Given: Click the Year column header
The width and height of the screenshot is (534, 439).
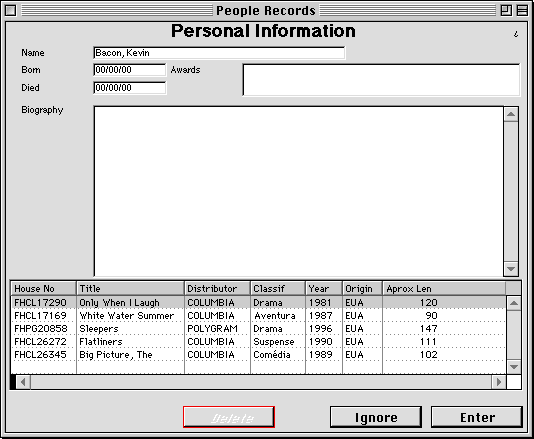Looking at the screenshot, I should (324, 288).
